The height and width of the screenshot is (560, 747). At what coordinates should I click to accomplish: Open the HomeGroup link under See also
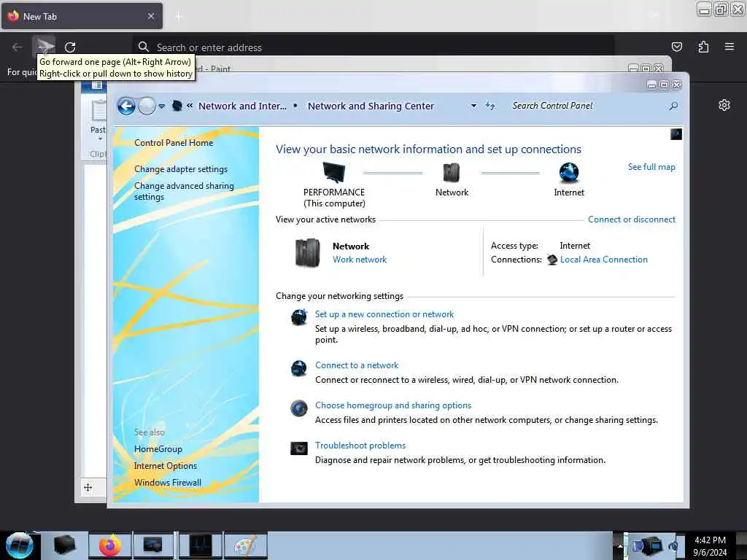click(158, 449)
